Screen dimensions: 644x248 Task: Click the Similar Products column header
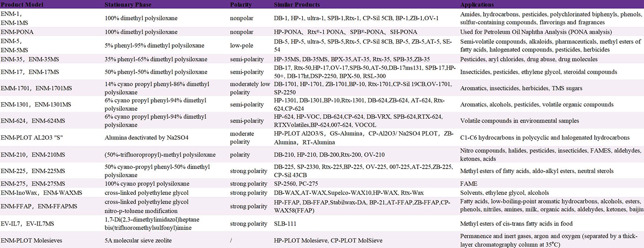point(297,5)
